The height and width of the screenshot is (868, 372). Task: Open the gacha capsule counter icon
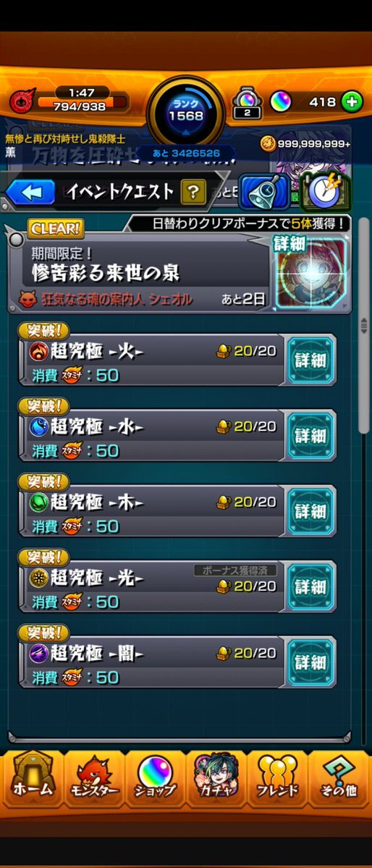tap(247, 103)
